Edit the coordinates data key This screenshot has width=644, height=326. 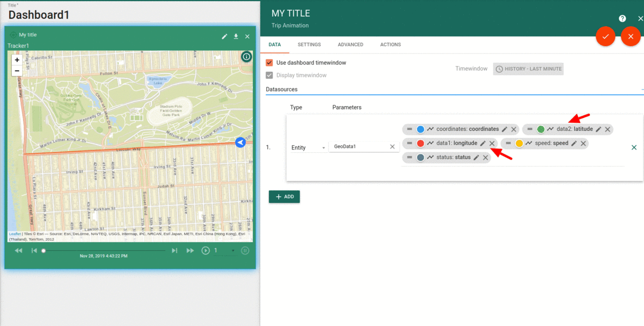504,129
